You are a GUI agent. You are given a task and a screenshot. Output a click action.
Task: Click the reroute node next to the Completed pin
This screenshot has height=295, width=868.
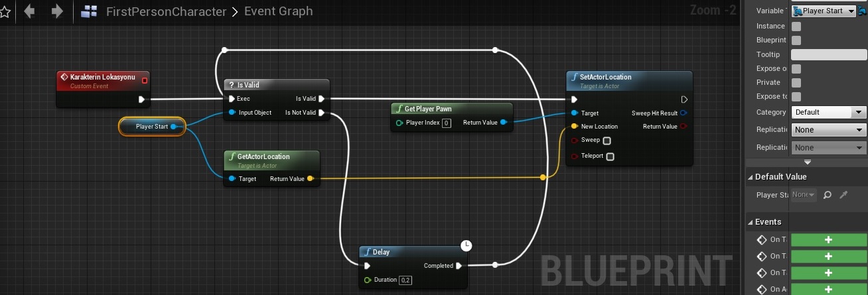pyautogui.click(x=495, y=265)
